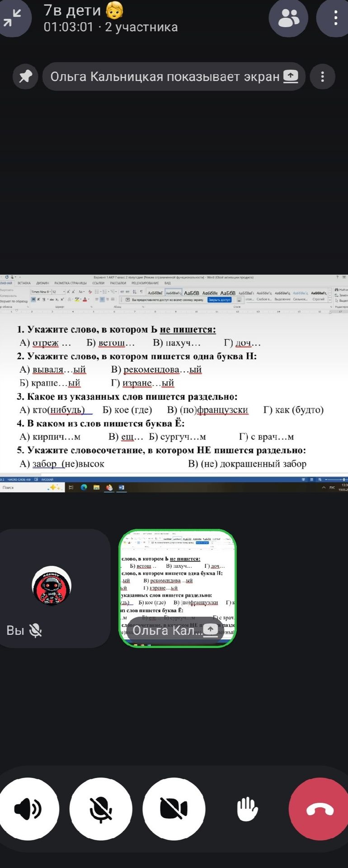Image resolution: width=348 pixels, height=868 pixels.
Task: Click answer 'Г) изране…ый'
Action: [142, 383]
